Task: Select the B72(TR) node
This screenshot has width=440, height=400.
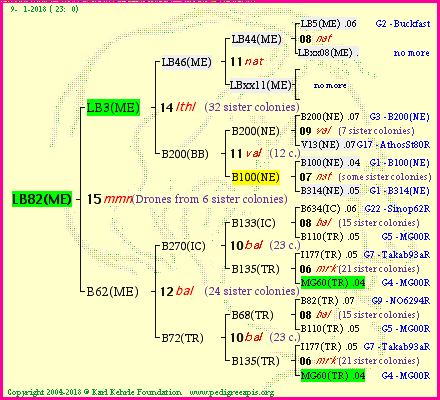Action: click(x=183, y=338)
